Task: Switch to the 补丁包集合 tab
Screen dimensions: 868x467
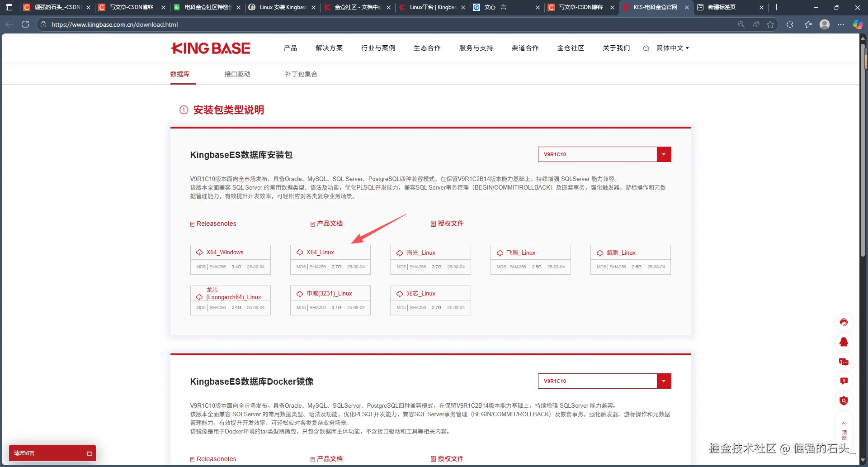Action: (x=301, y=74)
